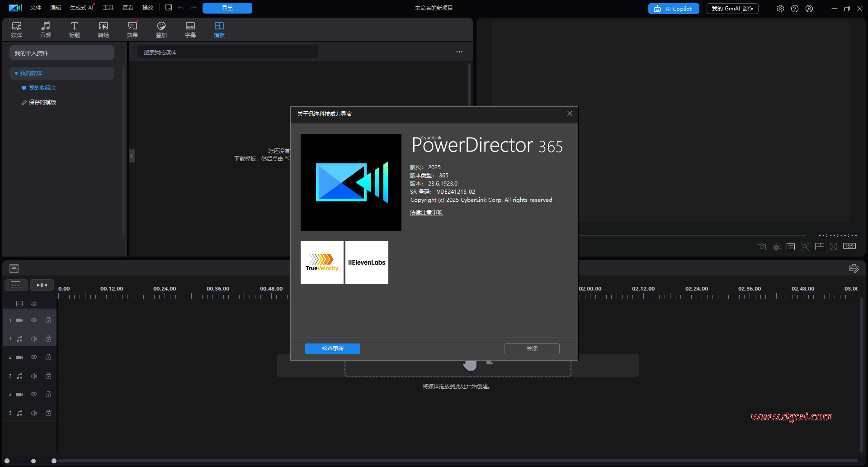Lock video track 2
Image resolution: width=868 pixels, height=467 pixels.
[x=48, y=357]
